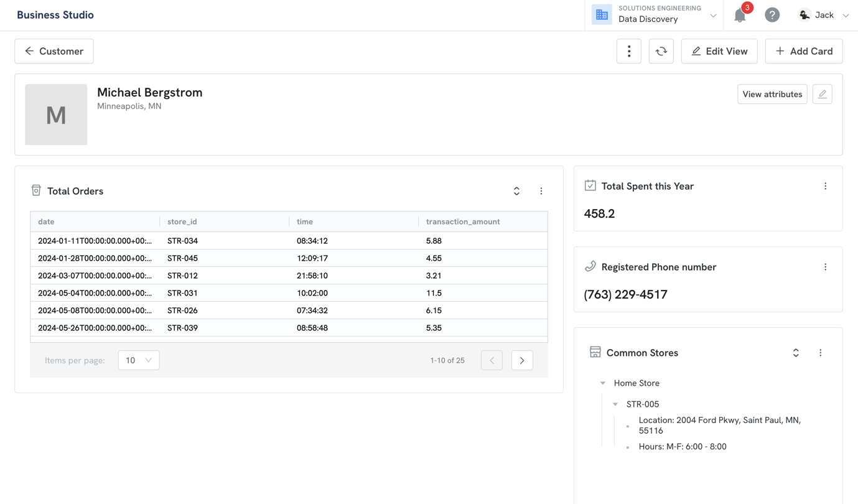This screenshot has width=858, height=504.
Task: Click the Business Studio logo text
Action: (x=55, y=15)
